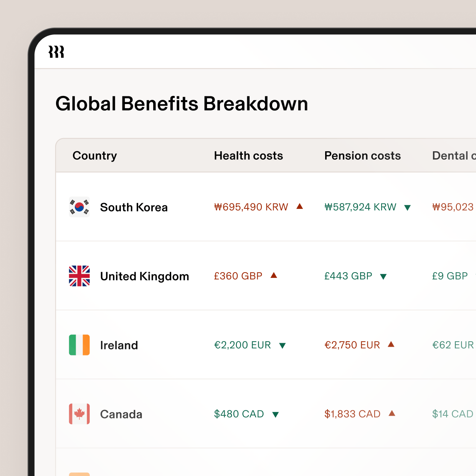Sort by the Country column header
476x476 pixels.
click(x=94, y=156)
